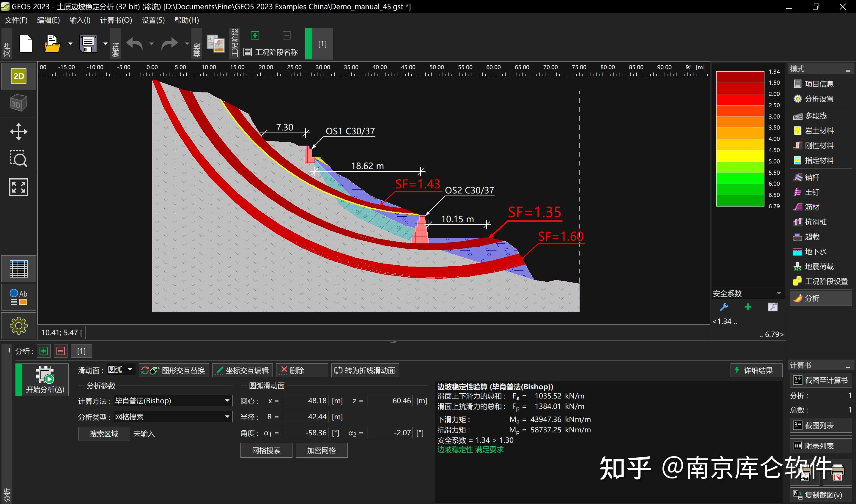
Task: Select the zoom tool in left sidebar
Action: pyautogui.click(x=19, y=159)
